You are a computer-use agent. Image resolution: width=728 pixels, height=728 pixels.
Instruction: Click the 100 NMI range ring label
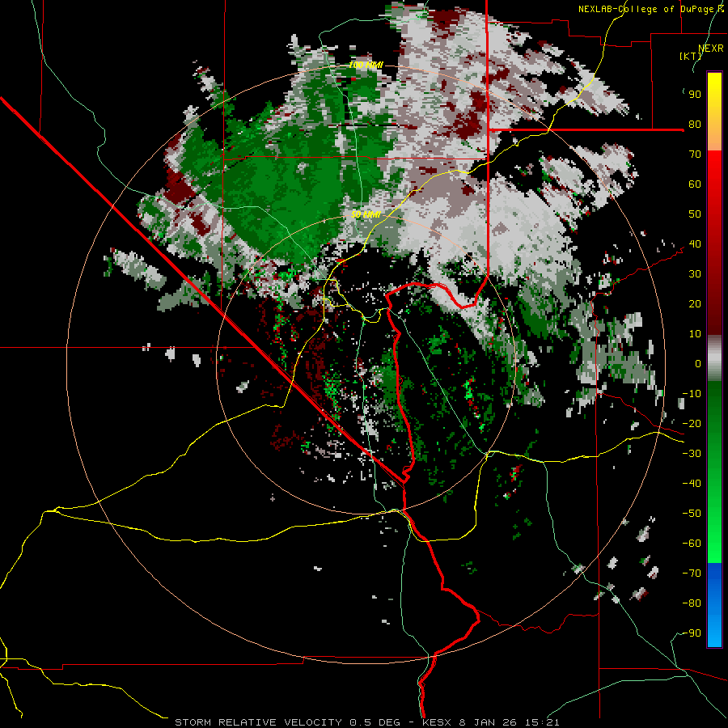pos(366,65)
